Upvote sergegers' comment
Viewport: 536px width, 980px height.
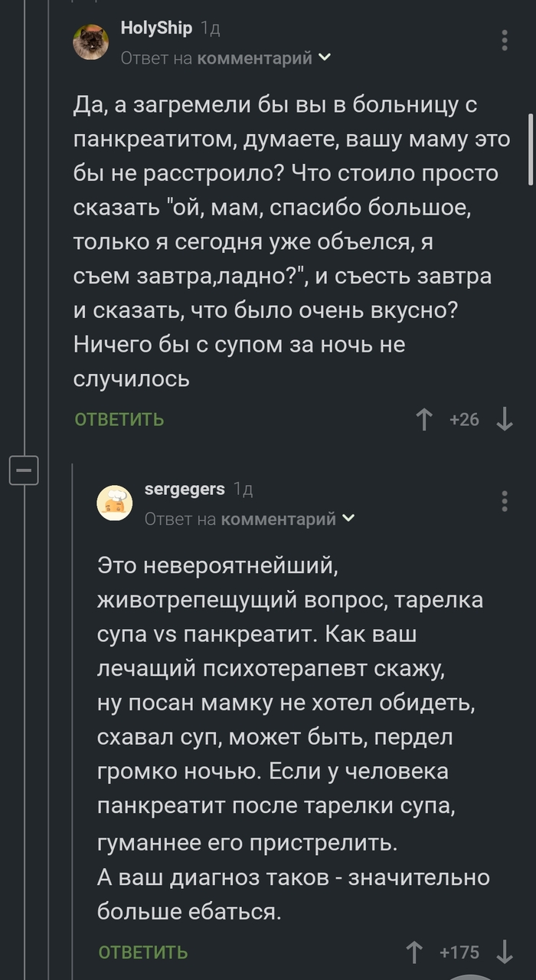click(x=414, y=952)
